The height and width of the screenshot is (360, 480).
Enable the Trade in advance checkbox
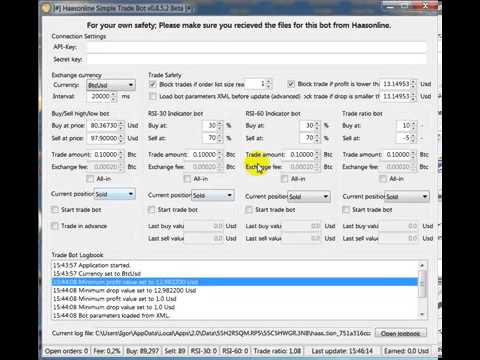coord(55,226)
